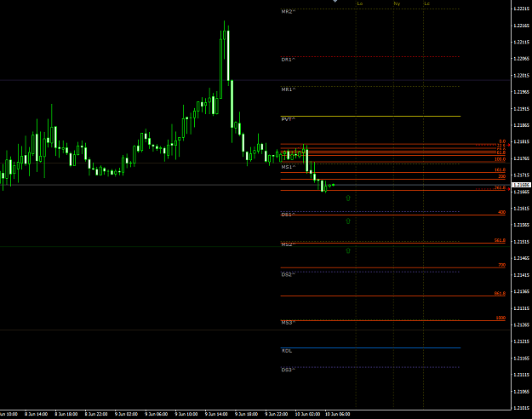Select the DR1^ resistance label

288,60
